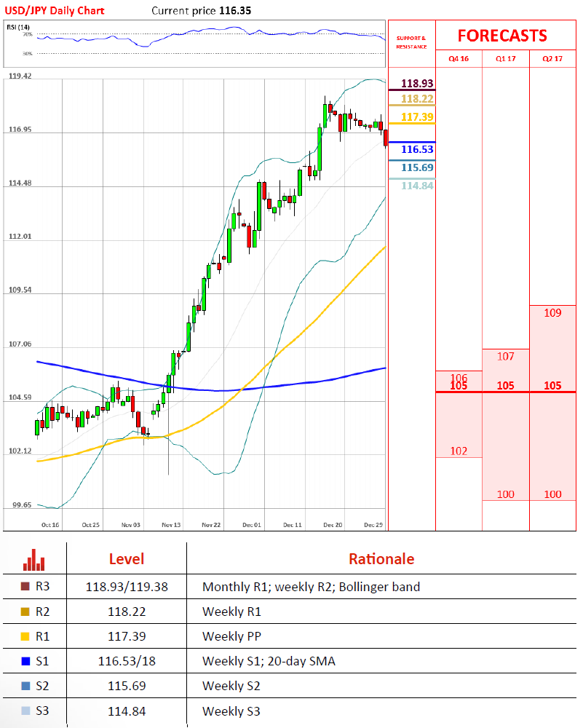Select the S3 light blue swatch
The width and height of the screenshot is (583, 728).
[25, 711]
